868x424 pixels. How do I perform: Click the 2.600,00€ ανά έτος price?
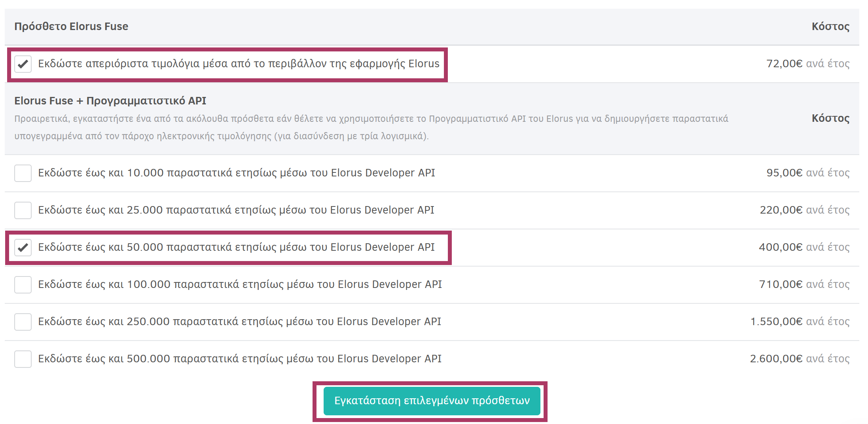point(800,359)
